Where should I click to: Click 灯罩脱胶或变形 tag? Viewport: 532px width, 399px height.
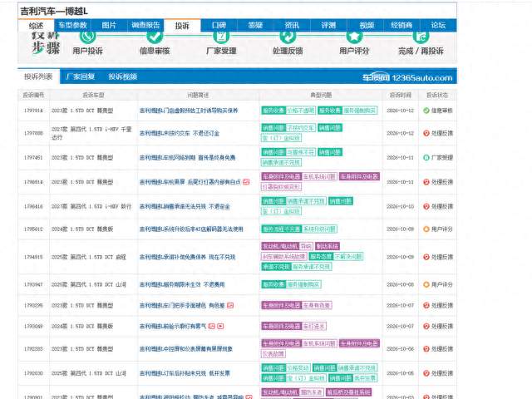pyautogui.click(x=281, y=187)
